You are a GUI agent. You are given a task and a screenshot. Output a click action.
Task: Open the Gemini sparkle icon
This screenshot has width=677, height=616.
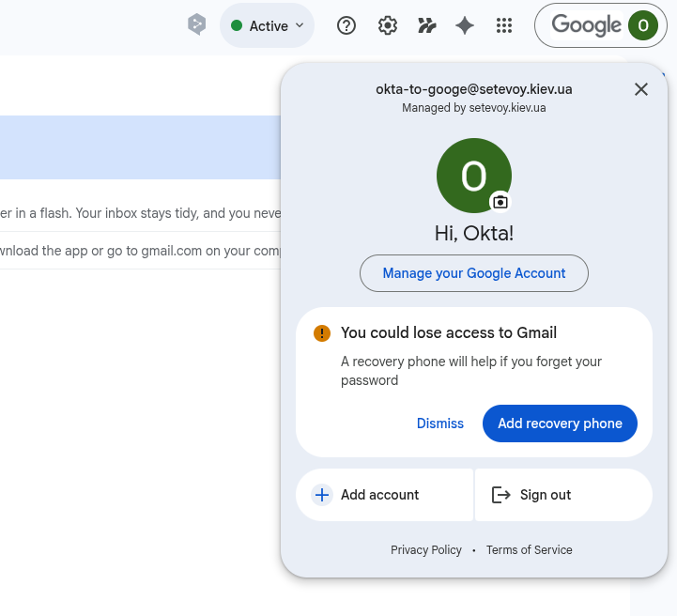pos(465,26)
